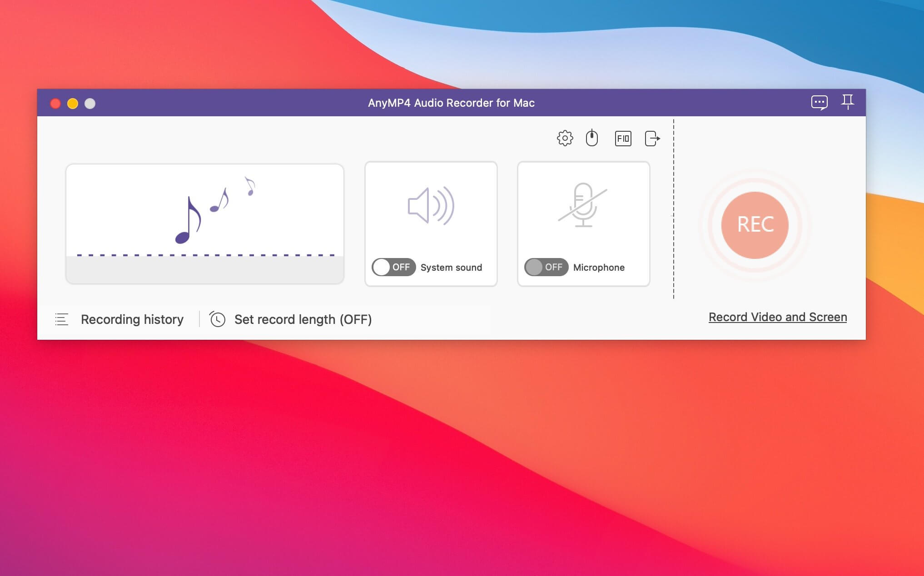The width and height of the screenshot is (924, 576).
Task: Click the music notes waveform preview panel
Action: (205, 223)
